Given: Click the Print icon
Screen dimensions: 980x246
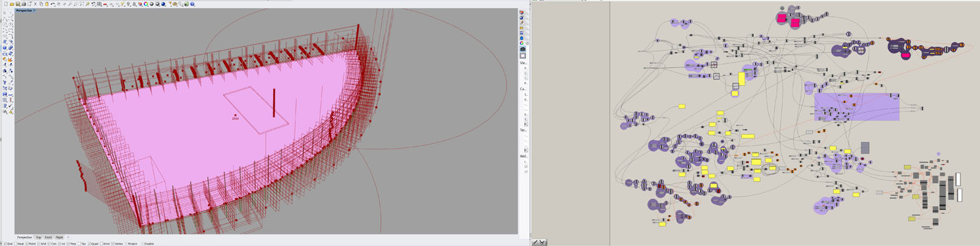Looking at the screenshot, I should 23,4.
